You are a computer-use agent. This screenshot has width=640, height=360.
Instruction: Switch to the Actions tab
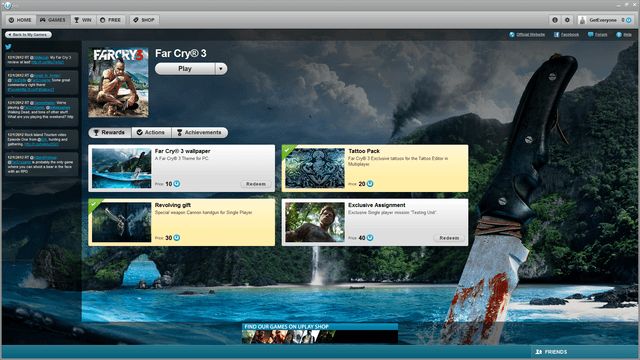click(x=151, y=132)
